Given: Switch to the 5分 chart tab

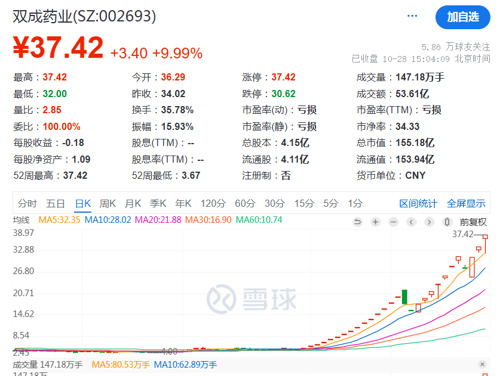Looking at the screenshot, I should (331, 203).
